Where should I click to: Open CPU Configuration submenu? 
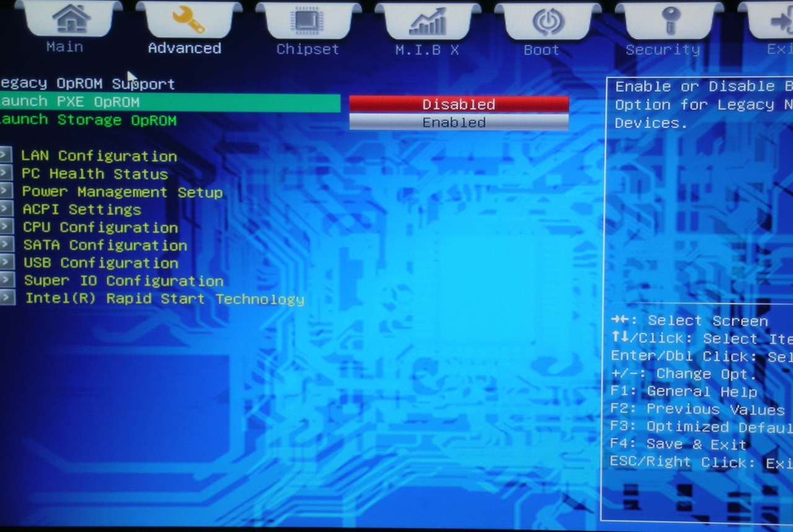tap(100, 227)
